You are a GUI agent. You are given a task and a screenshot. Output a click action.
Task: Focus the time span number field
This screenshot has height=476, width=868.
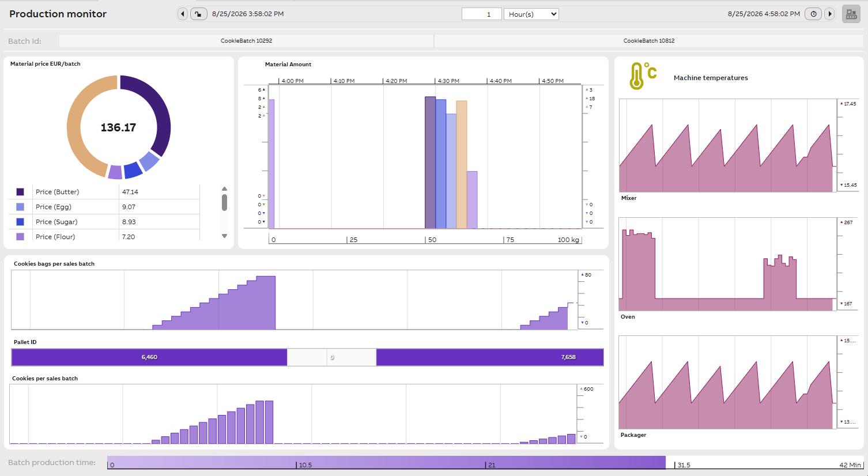482,14
